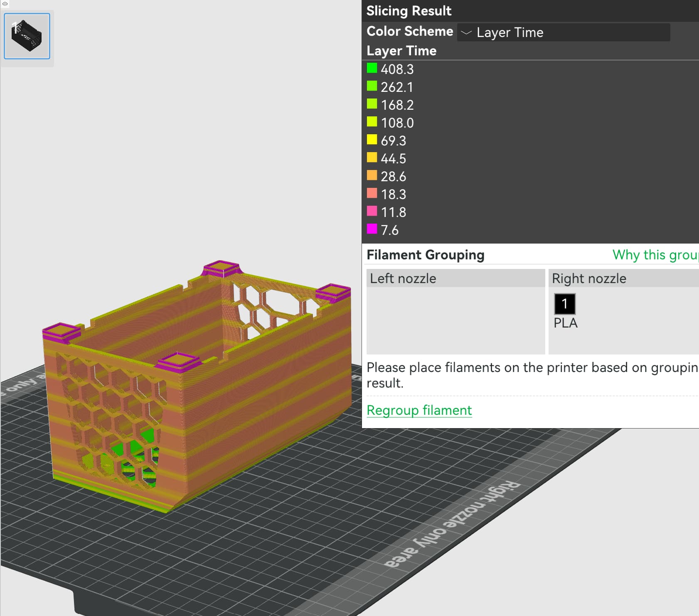Click the Right nozzle header
The image size is (699, 616).
pyautogui.click(x=623, y=278)
